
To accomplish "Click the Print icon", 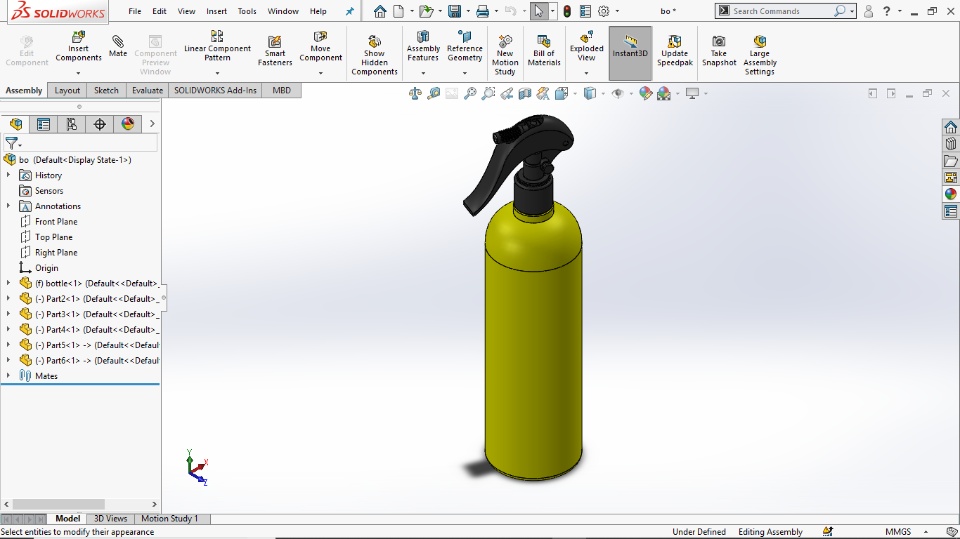I will coord(482,11).
